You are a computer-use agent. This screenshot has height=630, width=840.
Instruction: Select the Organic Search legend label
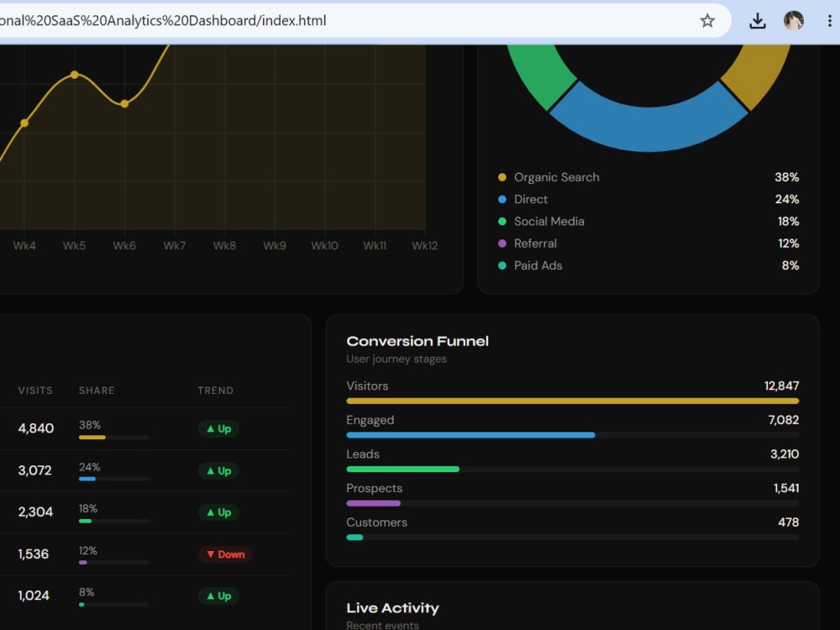pos(557,177)
